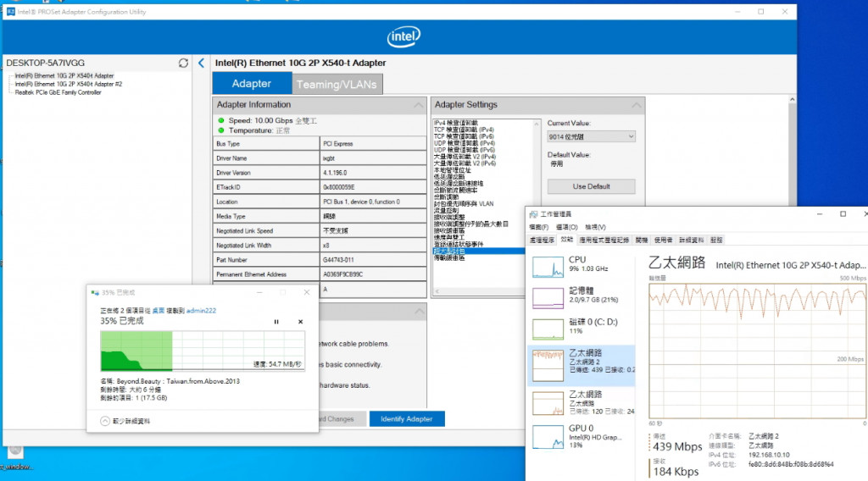Click the 'G44743-011' part number cell
The width and height of the screenshot is (868, 481).
tap(373, 260)
